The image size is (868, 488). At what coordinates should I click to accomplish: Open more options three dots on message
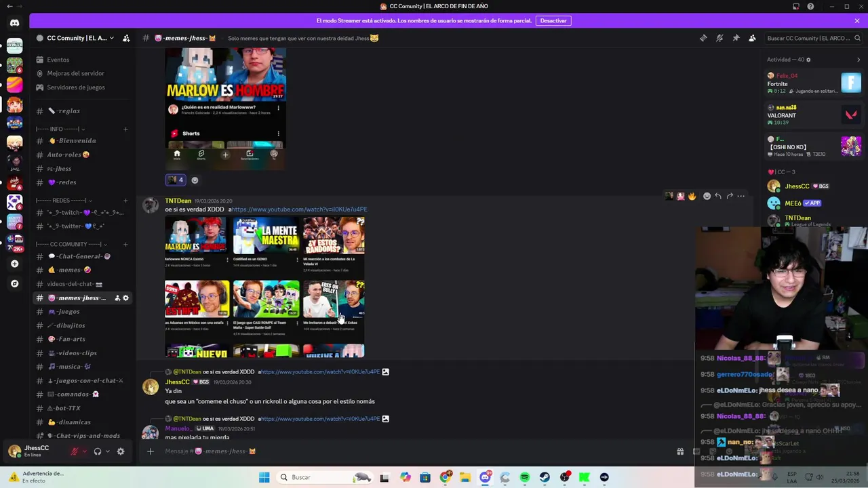tap(741, 196)
